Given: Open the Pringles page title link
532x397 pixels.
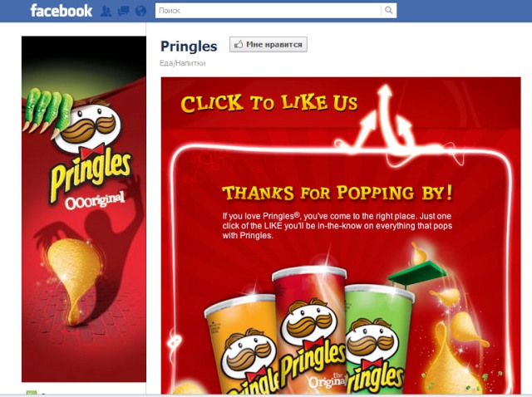Looking at the screenshot, I should pyautogui.click(x=189, y=47).
